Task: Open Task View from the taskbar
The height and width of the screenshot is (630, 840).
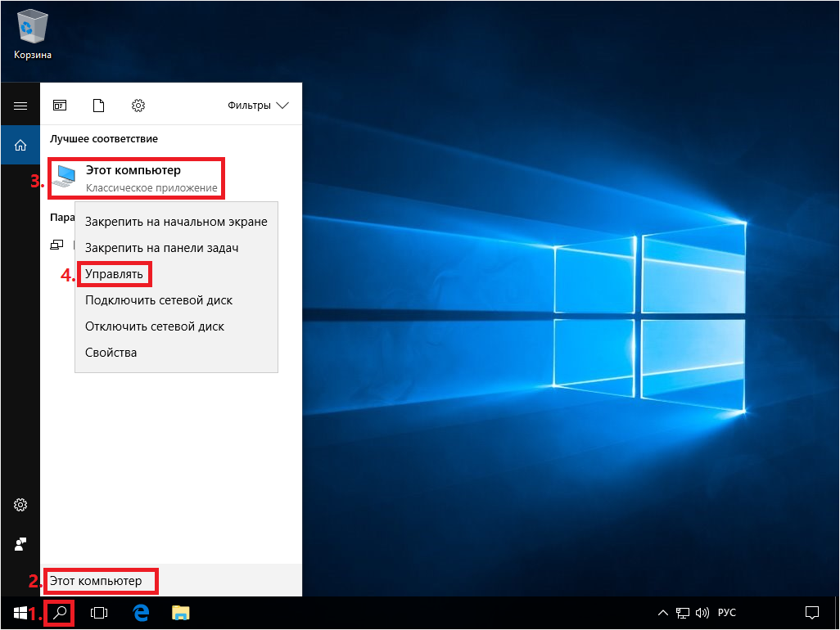Action: (x=99, y=612)
